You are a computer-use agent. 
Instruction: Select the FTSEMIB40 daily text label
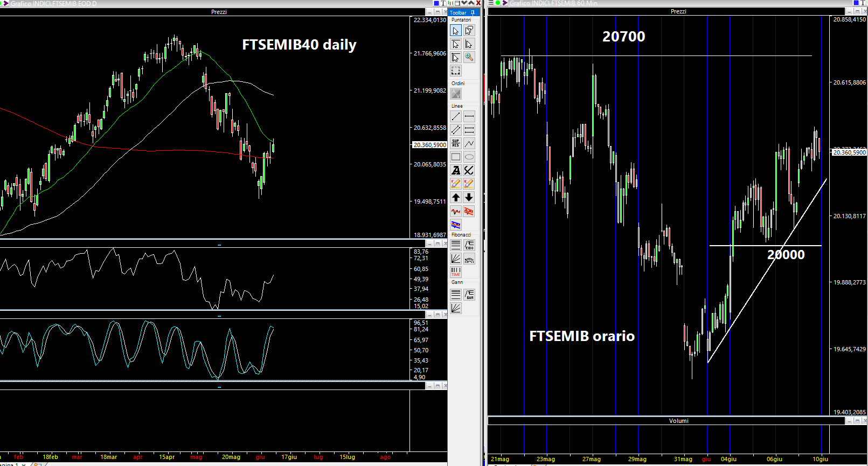click(299, 45)
